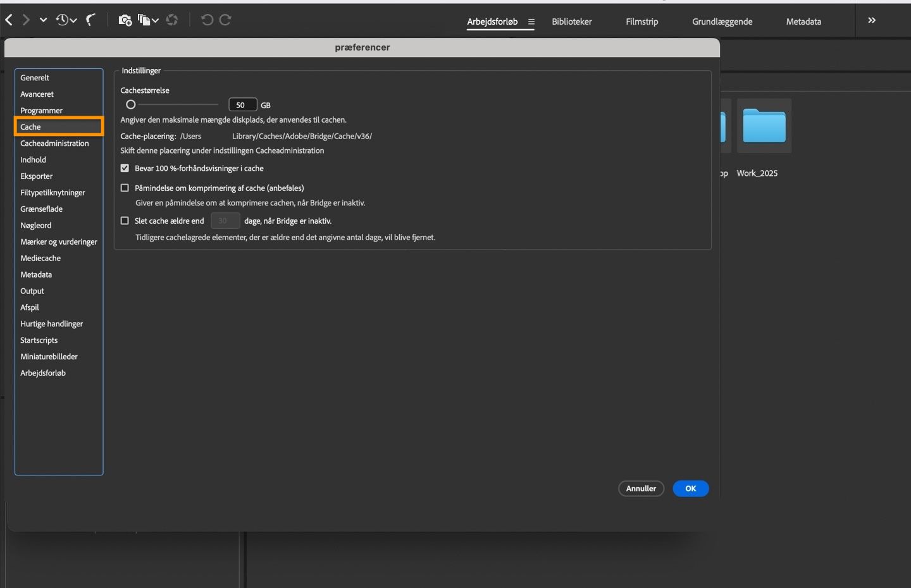This screenshot has height=588, width=911.
Task: Open Mediecache preferences category
Action: (59, 259)
